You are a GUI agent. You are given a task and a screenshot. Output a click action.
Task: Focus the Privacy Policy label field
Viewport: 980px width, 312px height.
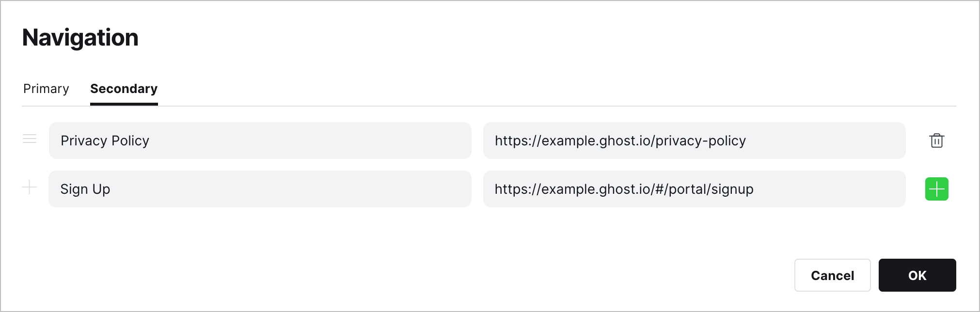coord(260,140)
